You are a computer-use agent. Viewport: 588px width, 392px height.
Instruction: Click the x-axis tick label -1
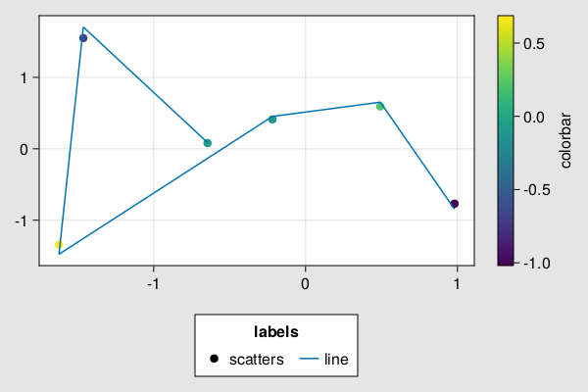[153, 284]
